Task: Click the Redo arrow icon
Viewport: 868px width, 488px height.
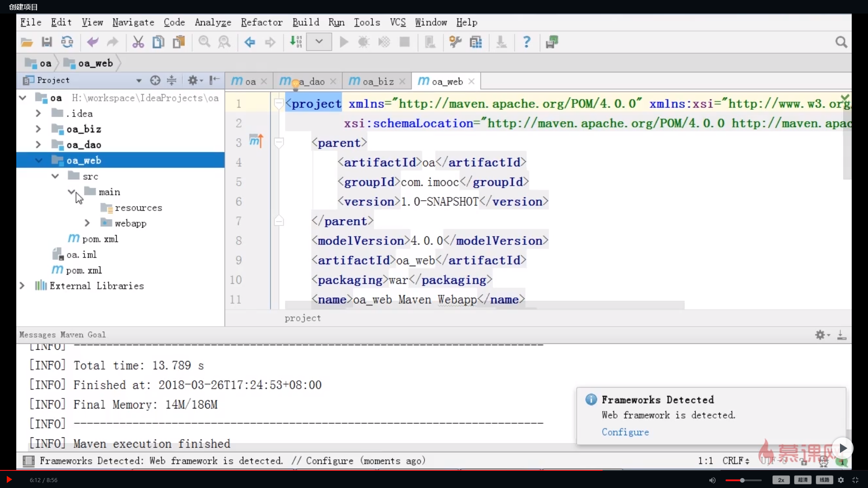Action: pyautogui.click(x=112, y=42)
